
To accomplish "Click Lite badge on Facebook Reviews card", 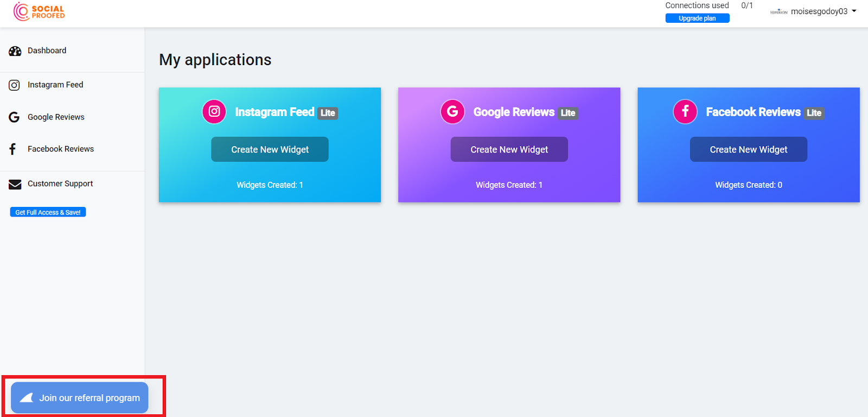I will (x=814, y=113).
